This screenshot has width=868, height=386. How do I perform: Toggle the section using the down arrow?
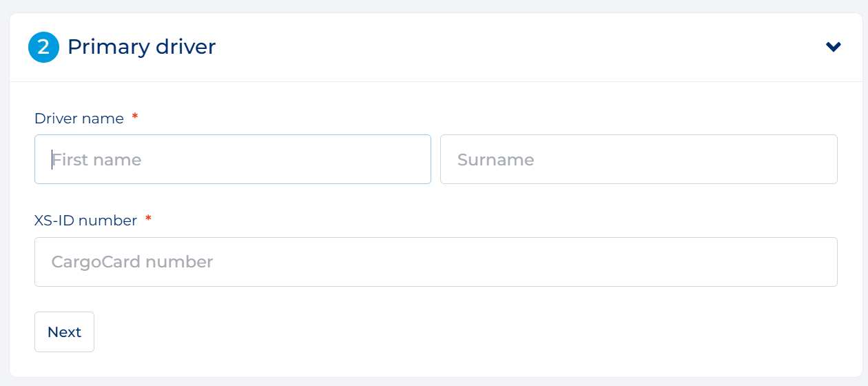point(834,47)
